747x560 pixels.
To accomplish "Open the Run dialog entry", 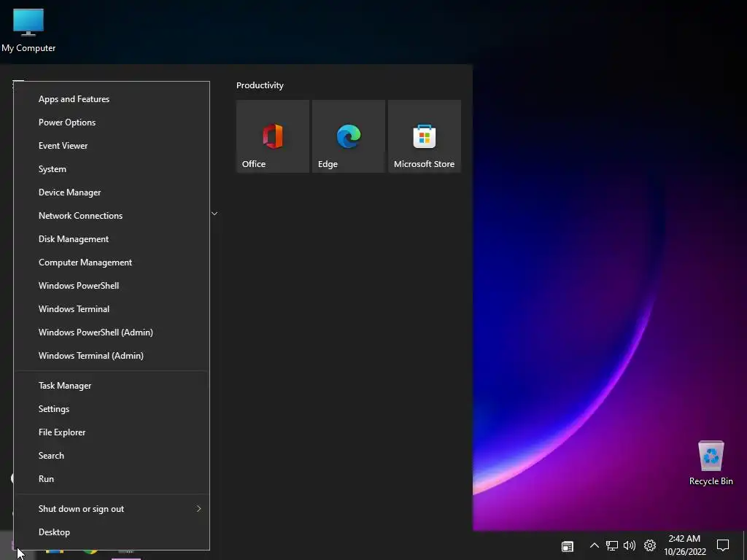I will pos(112,479).
